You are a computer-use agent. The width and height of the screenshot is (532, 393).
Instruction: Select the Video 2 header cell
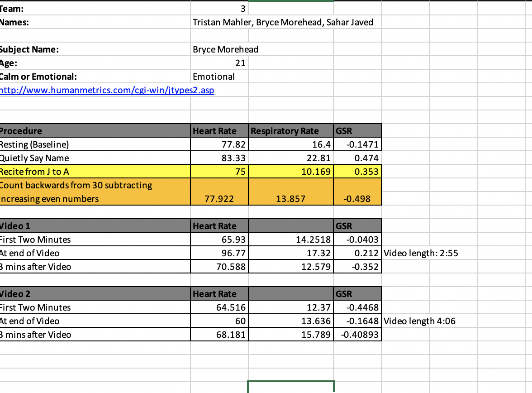(95, 294)
